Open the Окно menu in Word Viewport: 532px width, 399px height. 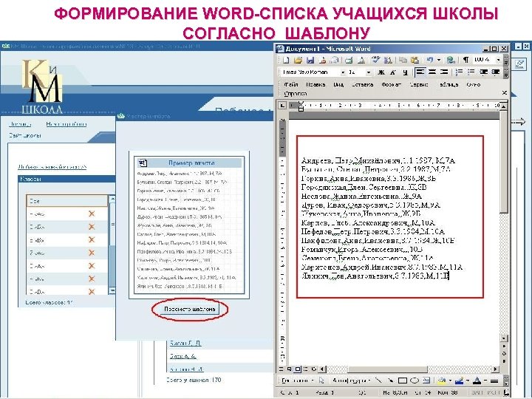pos(473,84)
